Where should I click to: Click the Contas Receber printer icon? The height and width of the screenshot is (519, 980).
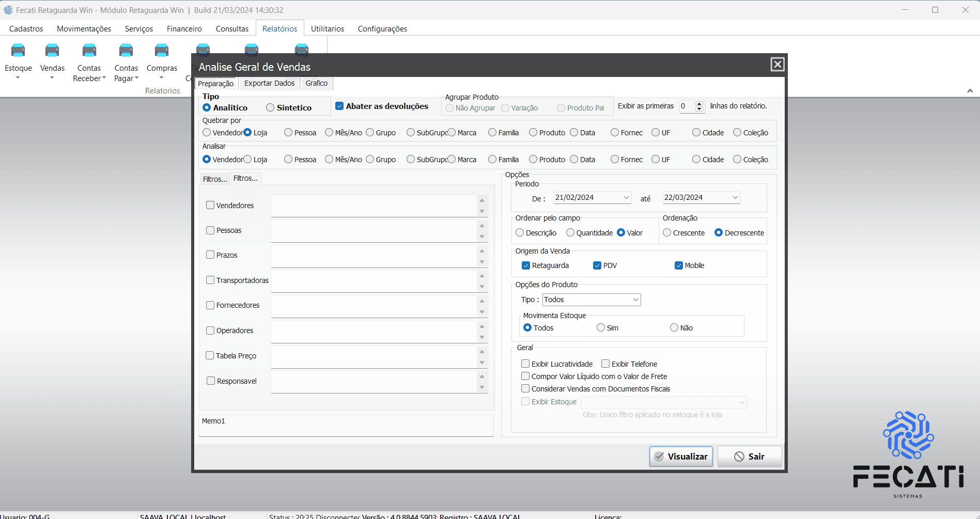point(89,51)
